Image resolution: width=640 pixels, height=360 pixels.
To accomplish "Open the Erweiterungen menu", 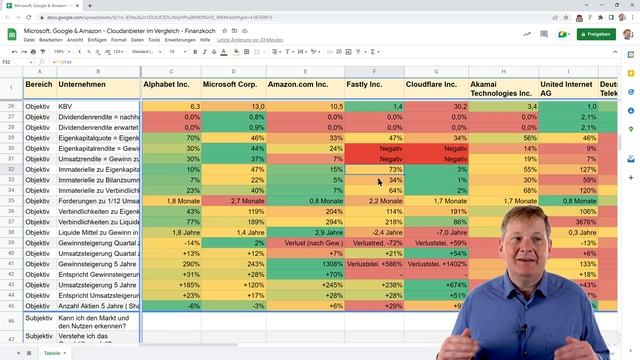I will [180, 40].
